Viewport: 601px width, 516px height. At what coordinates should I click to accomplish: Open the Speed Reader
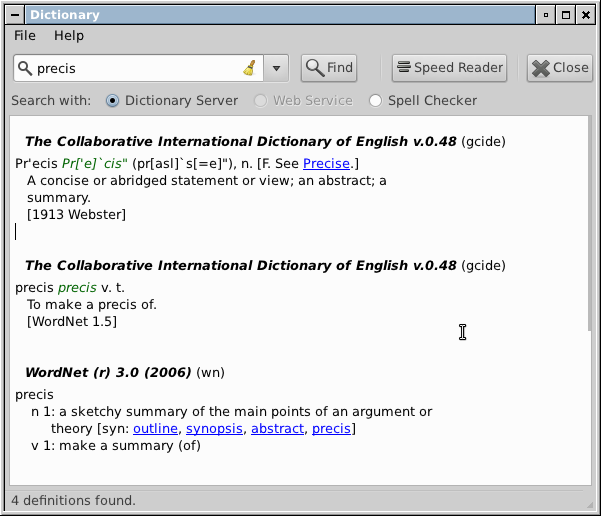pyautogui.click(x=449, y=68)
